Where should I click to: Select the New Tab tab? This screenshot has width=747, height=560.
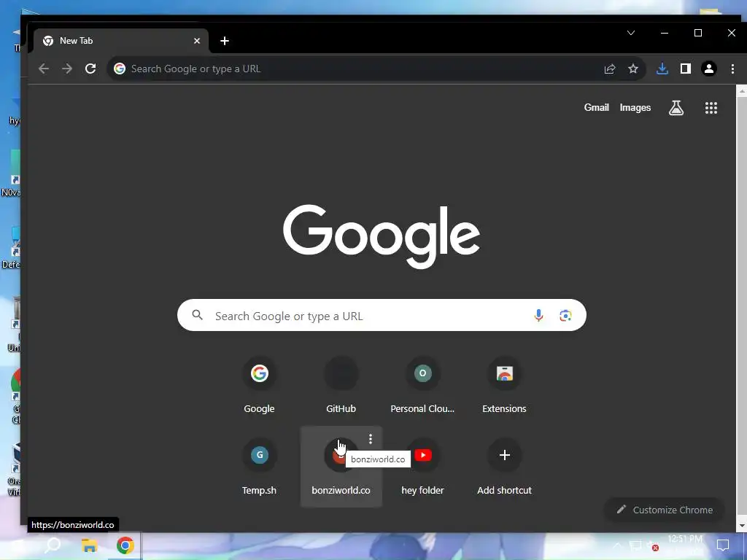click(x=121, y=41)
